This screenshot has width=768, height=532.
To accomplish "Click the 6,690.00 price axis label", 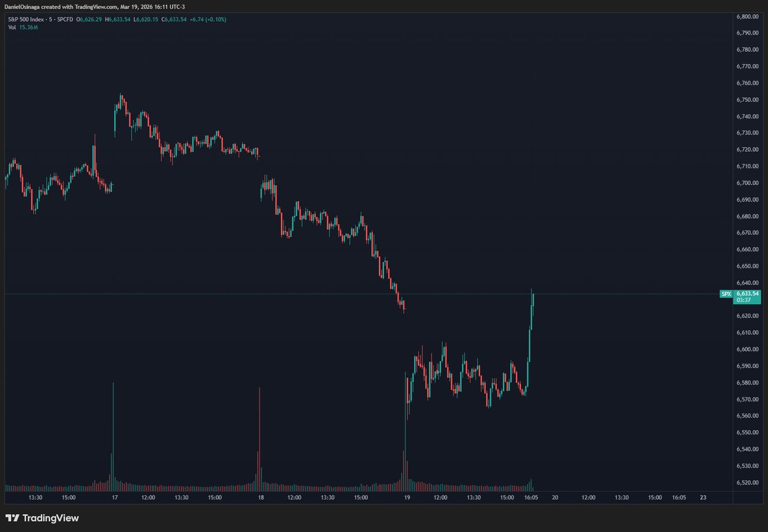I will 748,200.
